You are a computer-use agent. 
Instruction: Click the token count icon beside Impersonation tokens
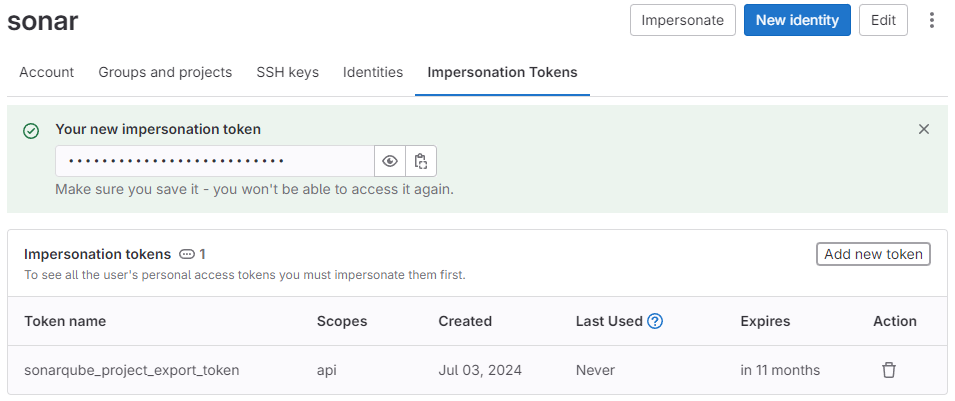pyautogui.click(x=186, y=254)
